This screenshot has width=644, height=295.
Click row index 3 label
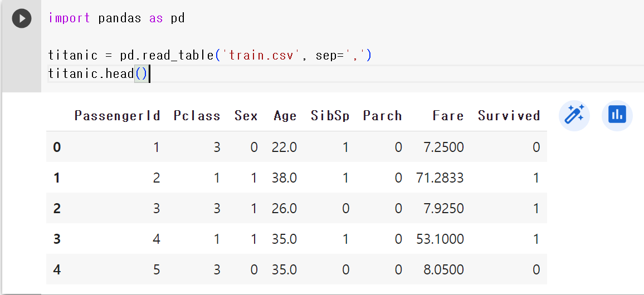[57, 239]
